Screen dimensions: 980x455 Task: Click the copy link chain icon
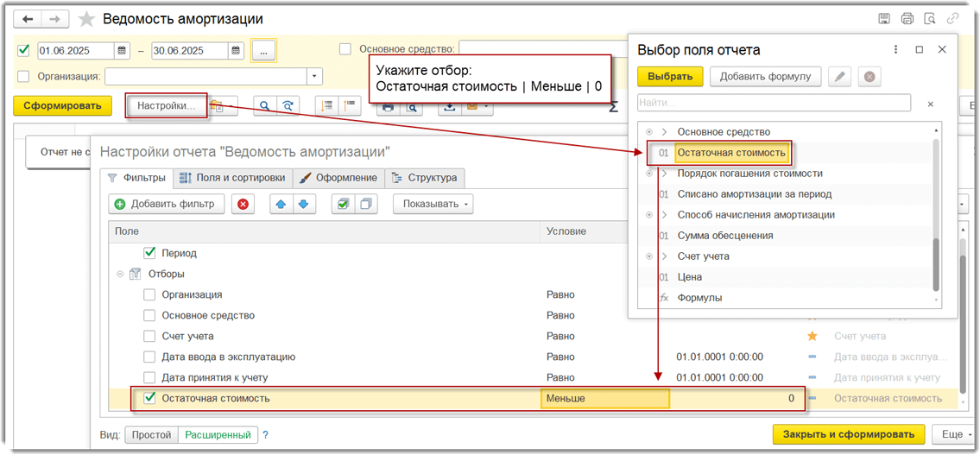(x=953, y=19)
